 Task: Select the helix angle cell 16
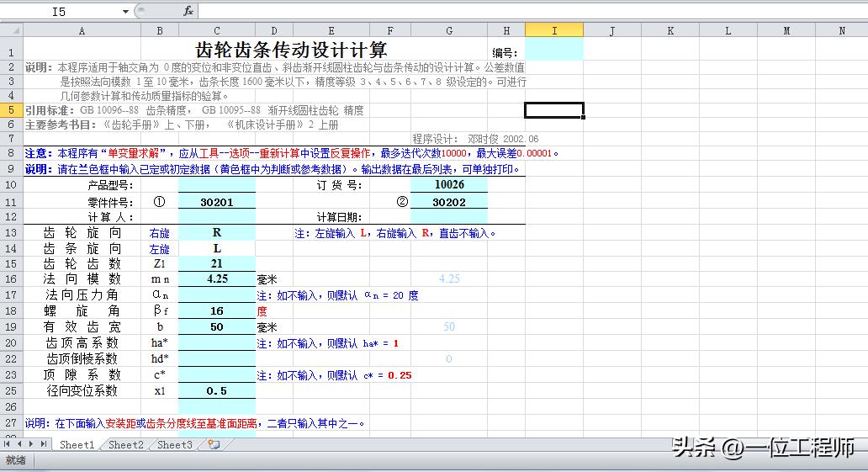pyautogui.click(x=216, y=310)
